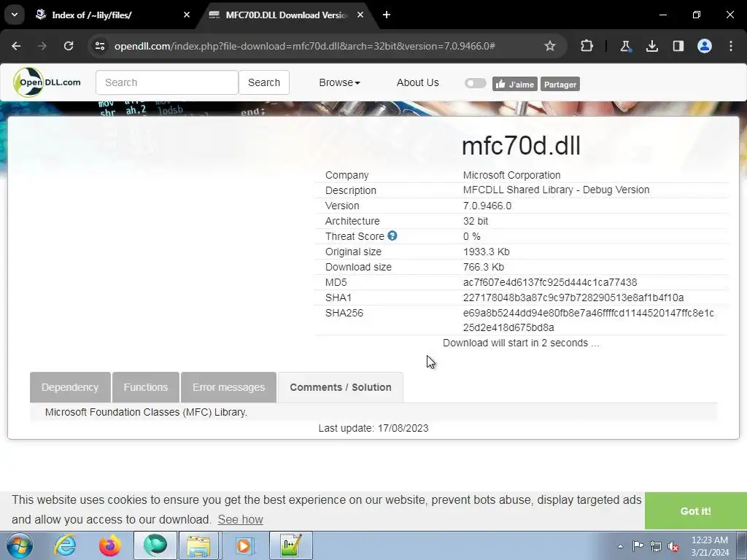
Task: Toggle the browser side panel
Action: click(x=678, y=46)
